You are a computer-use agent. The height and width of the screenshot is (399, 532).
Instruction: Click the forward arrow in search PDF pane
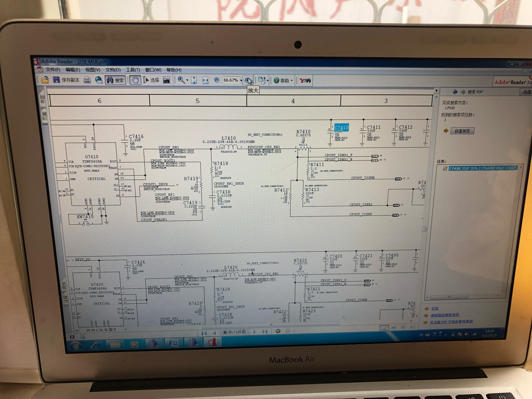(x=463, y=92)
